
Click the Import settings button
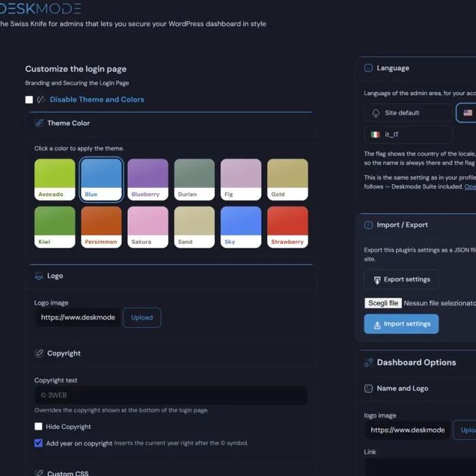click(x=401, y=324)
